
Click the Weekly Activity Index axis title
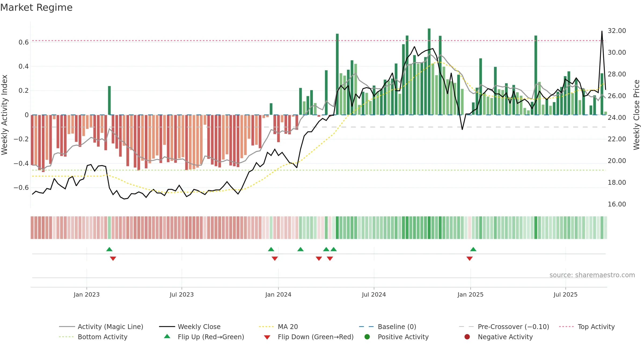click(x=4, y=115)
